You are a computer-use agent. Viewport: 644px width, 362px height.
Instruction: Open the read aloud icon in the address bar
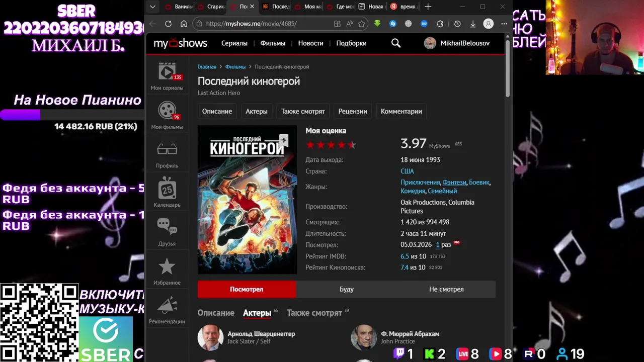[x=350, y=24]
